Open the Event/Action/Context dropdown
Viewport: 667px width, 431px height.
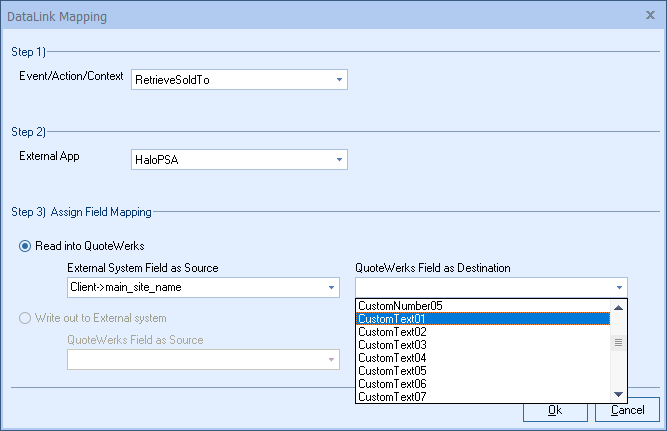pyautogui.click(x=339, y=79)
